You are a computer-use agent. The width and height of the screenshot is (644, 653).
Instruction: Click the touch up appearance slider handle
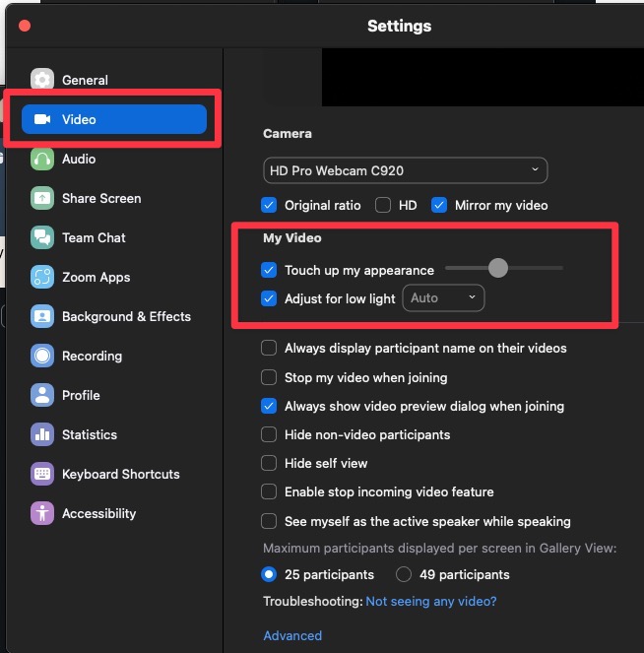tap(498, 268)
